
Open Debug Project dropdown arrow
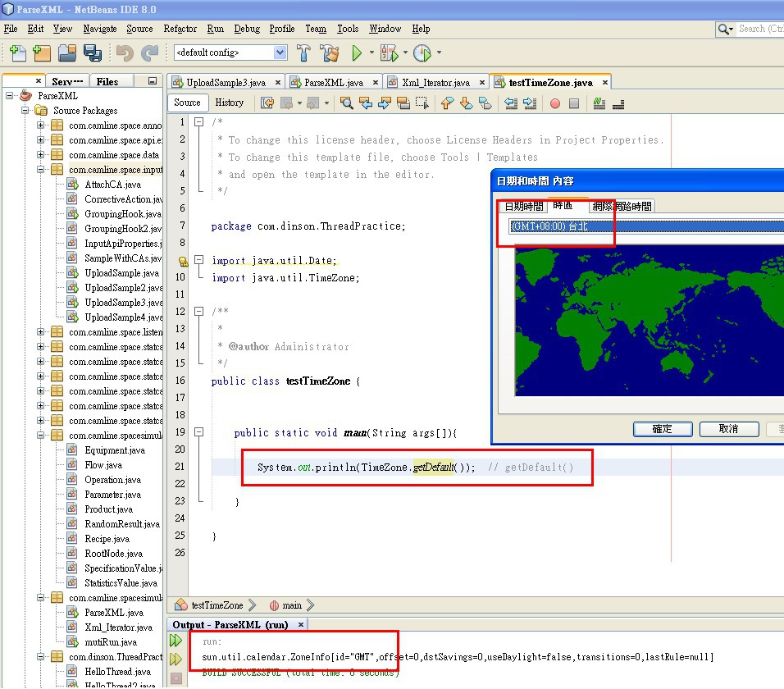tap(405, 52)
